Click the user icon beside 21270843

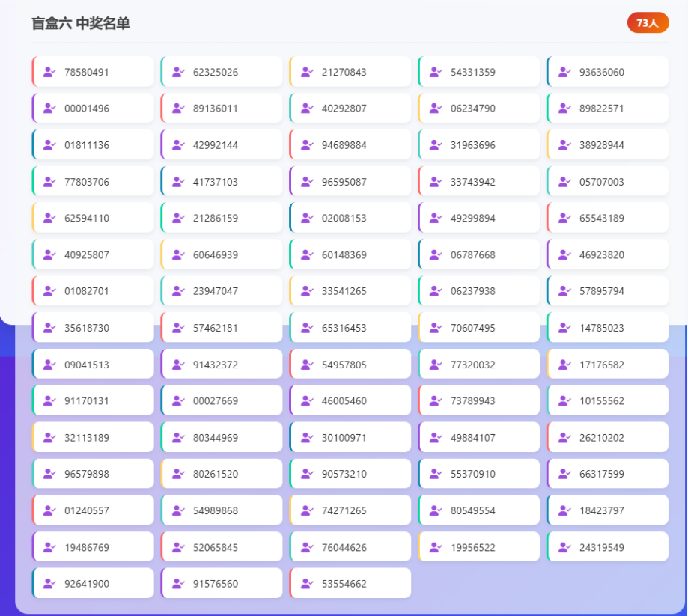pos(307,72)
